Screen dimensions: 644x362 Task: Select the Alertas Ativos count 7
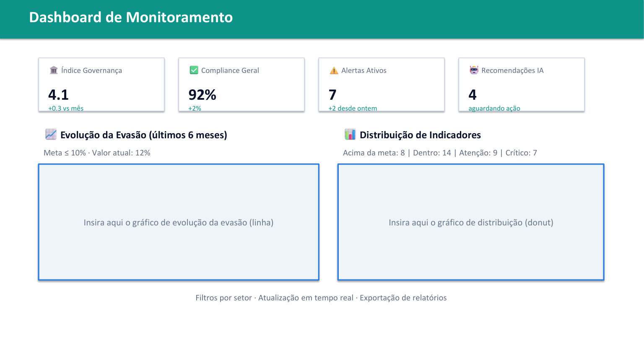[332, 95]
